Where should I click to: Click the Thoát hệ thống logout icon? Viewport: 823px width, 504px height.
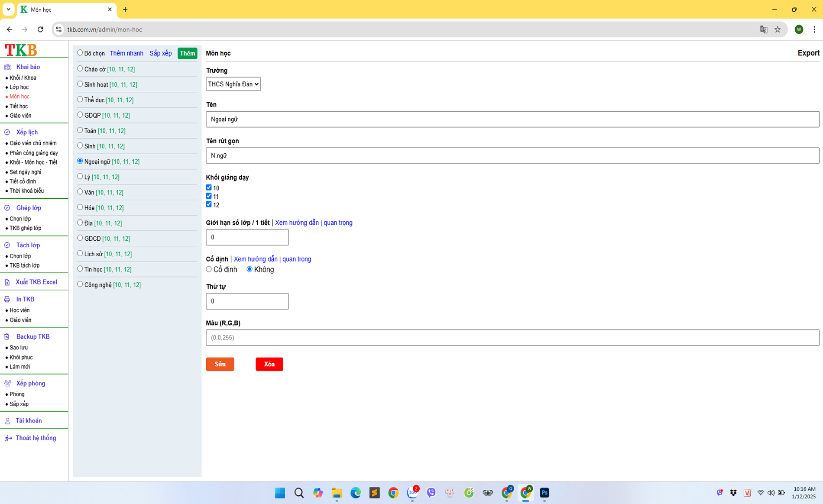coord(8,438)
